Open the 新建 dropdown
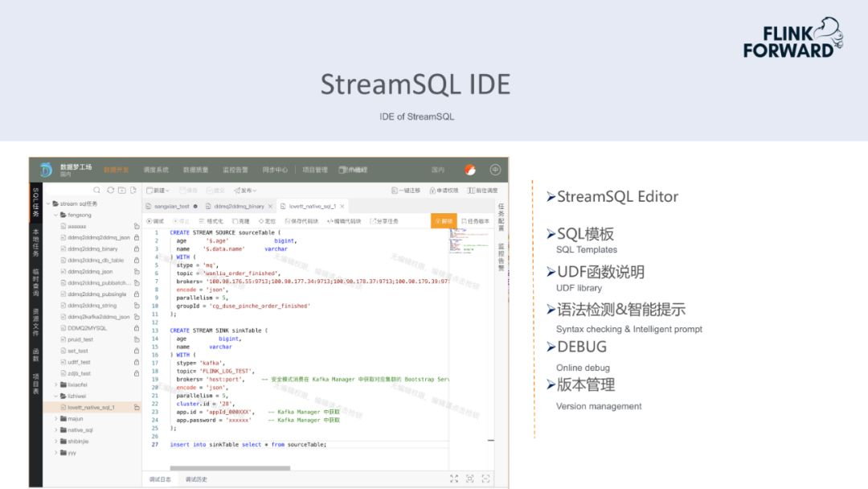868x489 pixels. tap(158, 190)
